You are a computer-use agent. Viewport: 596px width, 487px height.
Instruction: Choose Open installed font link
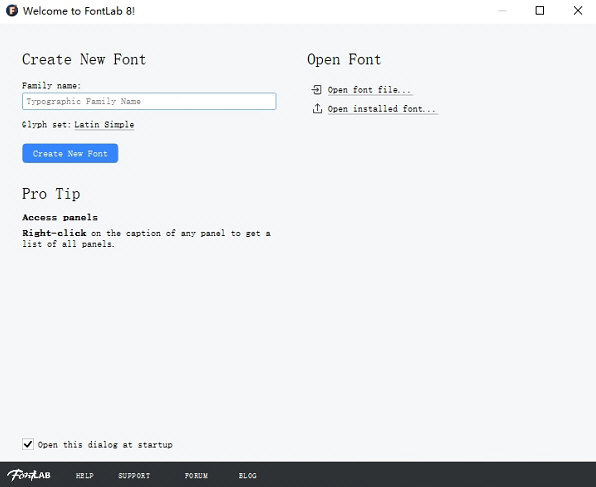pyautogui.click(x=382, y=109)
